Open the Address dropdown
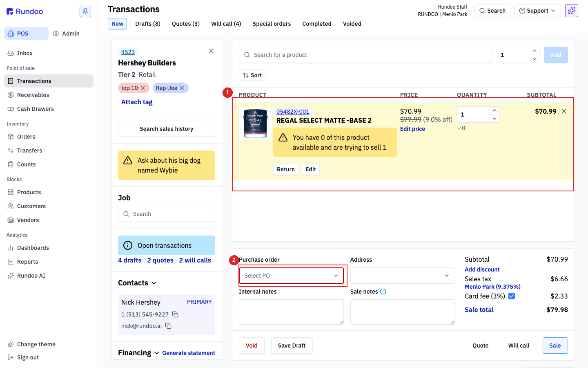The height and width of the screenshot is (368, 588). (403, 276)
